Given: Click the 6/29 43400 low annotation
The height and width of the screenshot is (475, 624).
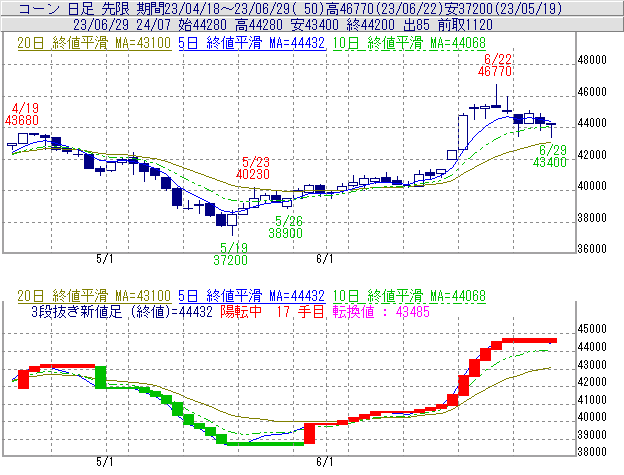Looking at the screenshot, I should pos(550,156).
